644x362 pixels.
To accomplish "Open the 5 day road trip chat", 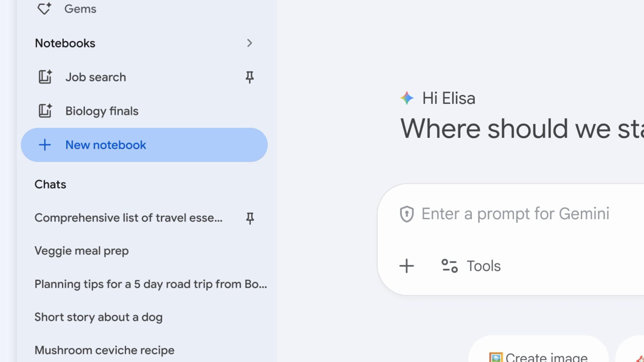I will pyautogui.click(x=151, y=284).
